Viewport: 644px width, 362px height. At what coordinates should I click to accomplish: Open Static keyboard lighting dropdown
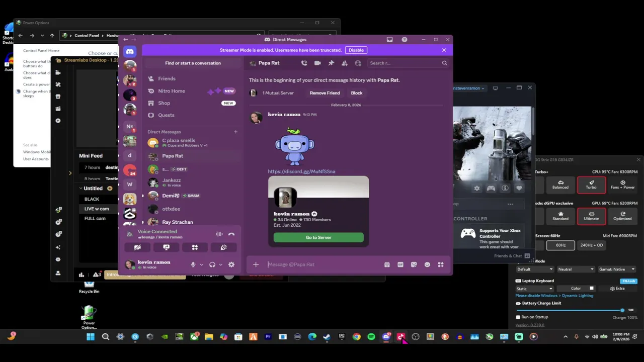point(534,289)
